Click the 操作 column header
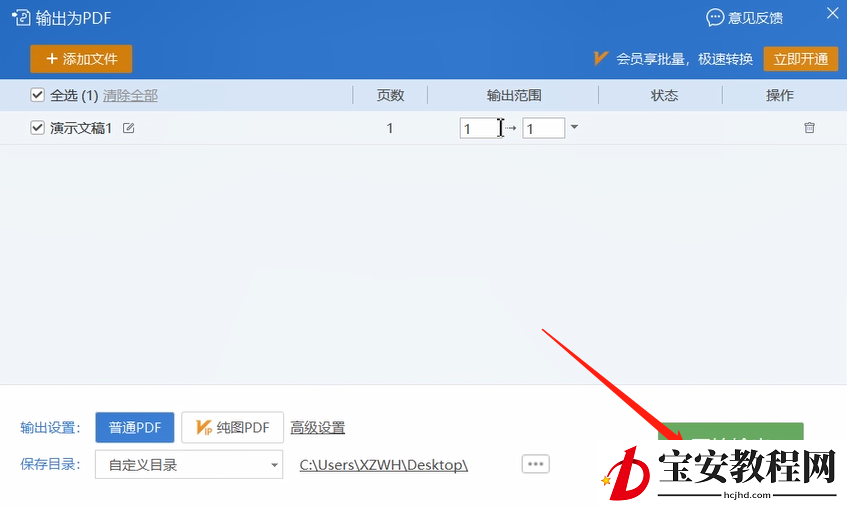The height and width of the screenshot is (507, 847). click(779, 96)
